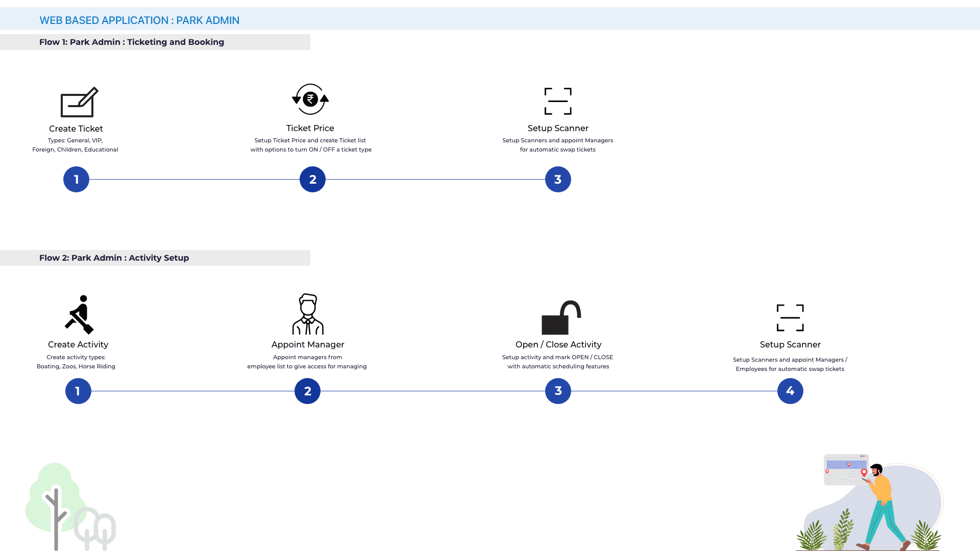Image resolution: width=980 pixels, height=551 pixels.
Task: Select the Flow 2 Activity Setup header
Action: click(114, 258)
